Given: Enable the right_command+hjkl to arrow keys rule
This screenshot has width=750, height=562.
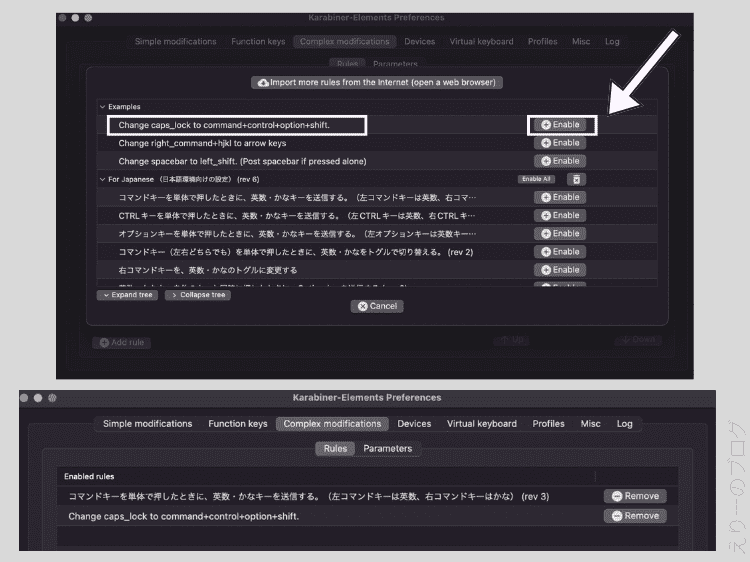Looking at the screenshot, I should click(x=560, y=143).
